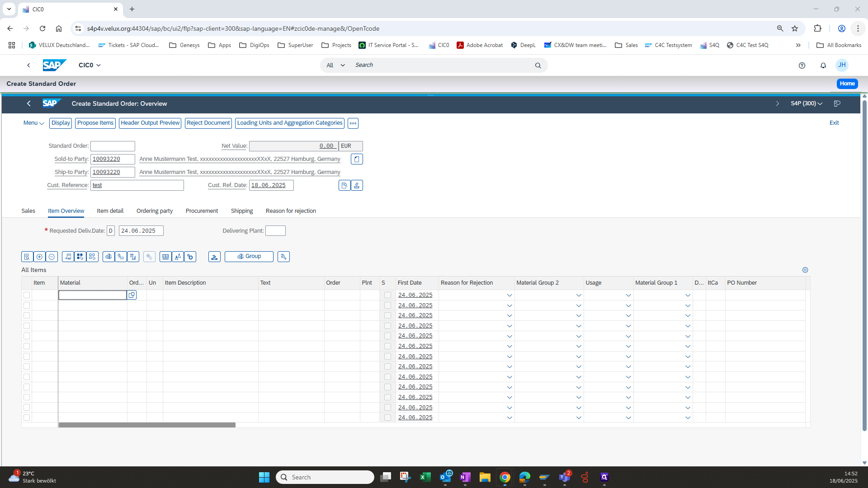868x488 pixels.
Task: Click the sold-to party document icon
Action: 357,159
